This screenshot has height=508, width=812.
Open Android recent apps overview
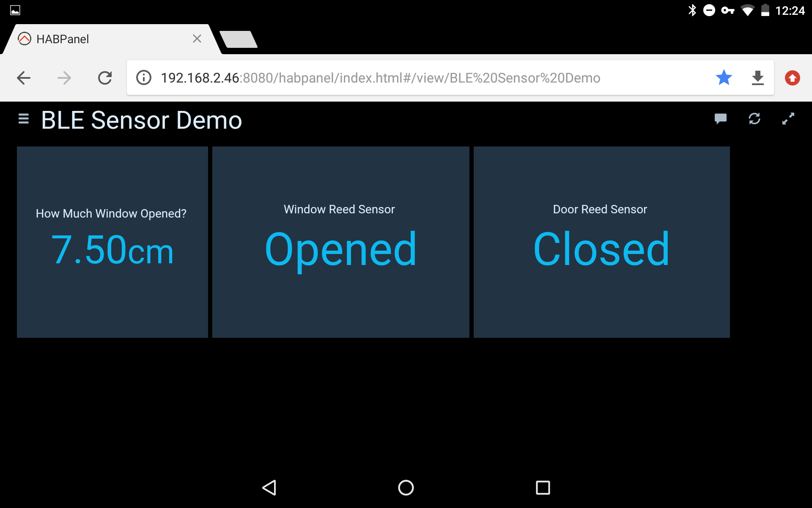click(x=543, y=488)
